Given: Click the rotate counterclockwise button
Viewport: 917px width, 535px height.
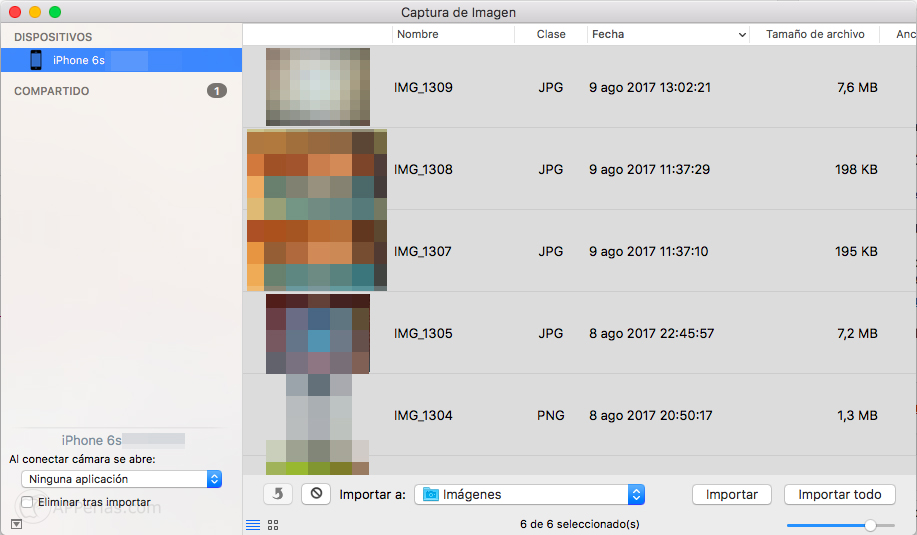Looking at the screenshot, I should point(278,494).
